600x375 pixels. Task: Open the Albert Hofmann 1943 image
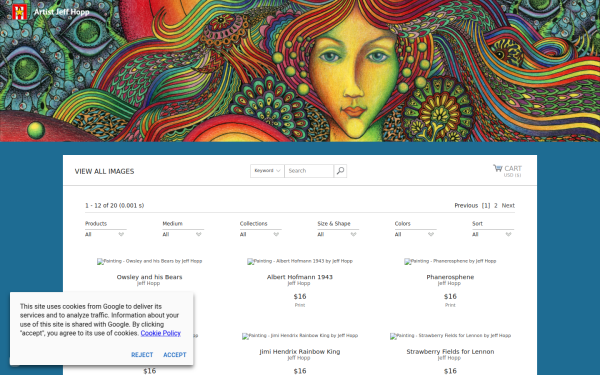coord(300,261)
